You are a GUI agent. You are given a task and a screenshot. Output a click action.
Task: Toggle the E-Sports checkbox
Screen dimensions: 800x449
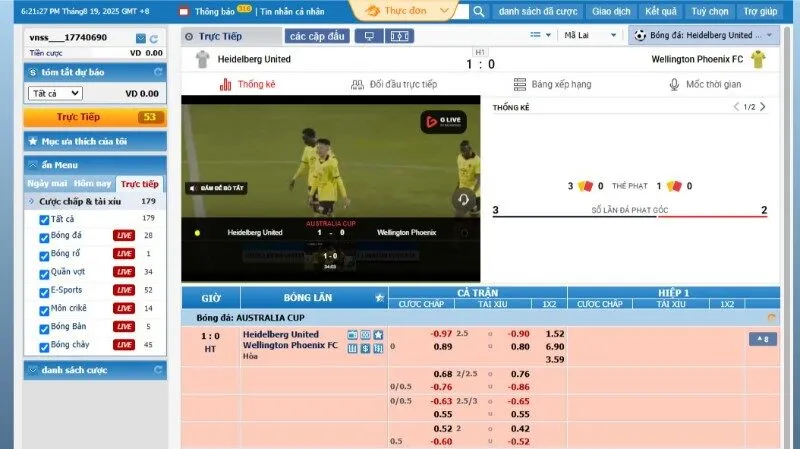point(43,290)
